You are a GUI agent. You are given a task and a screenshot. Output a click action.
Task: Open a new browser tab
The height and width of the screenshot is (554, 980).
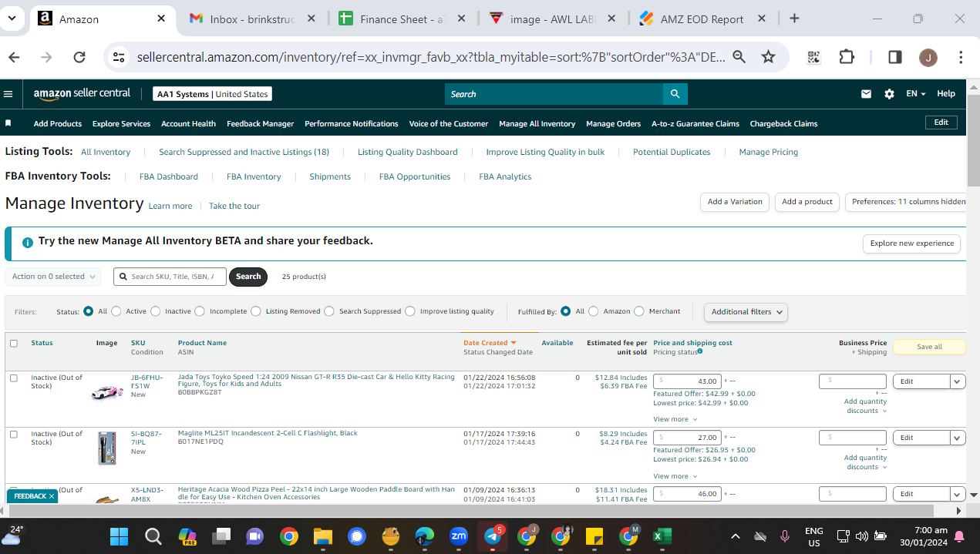tap(795, 18)
